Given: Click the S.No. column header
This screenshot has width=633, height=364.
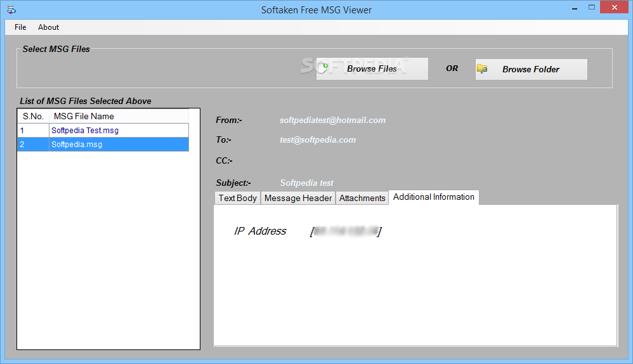Looking at the screenshot, I should click(33, 116).
